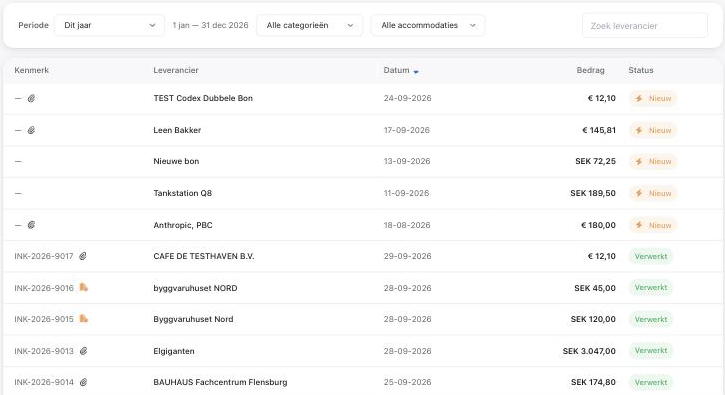Image resolution: width=725 pixels, height=395 pixels.
Task: Click date 29-09-2026
Action: point(407,256)
